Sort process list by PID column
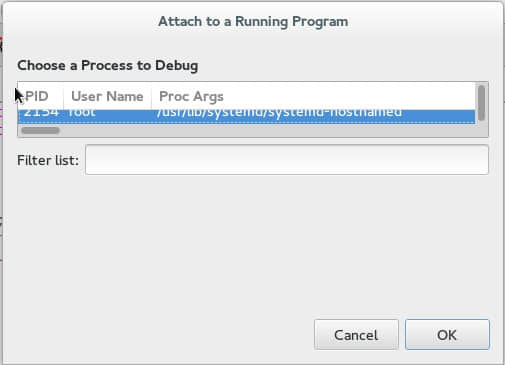 point(40,96)
